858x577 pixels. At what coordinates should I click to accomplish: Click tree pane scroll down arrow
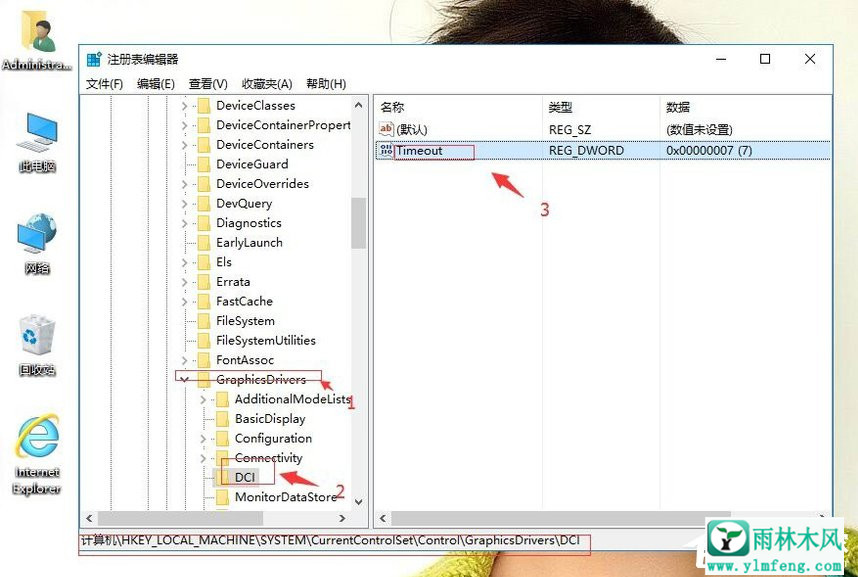[358, 501]
